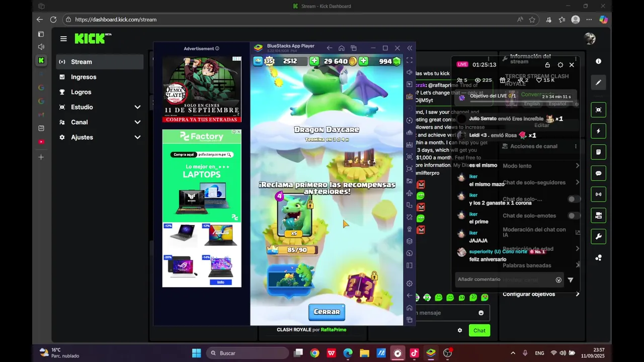Click the locked purple mystery box reward
Screen dimensions: 644x362
(361, 287)
